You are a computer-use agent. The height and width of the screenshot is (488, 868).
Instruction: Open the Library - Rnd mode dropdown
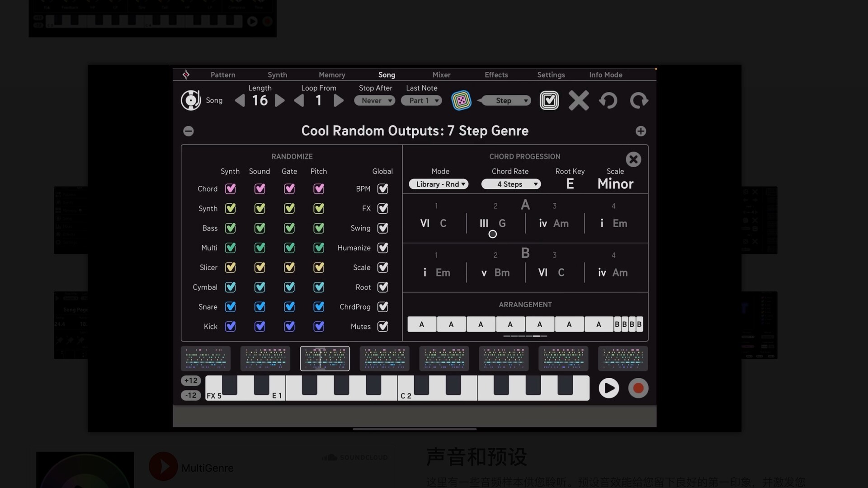pyautogui.click(x=439, y=184)
